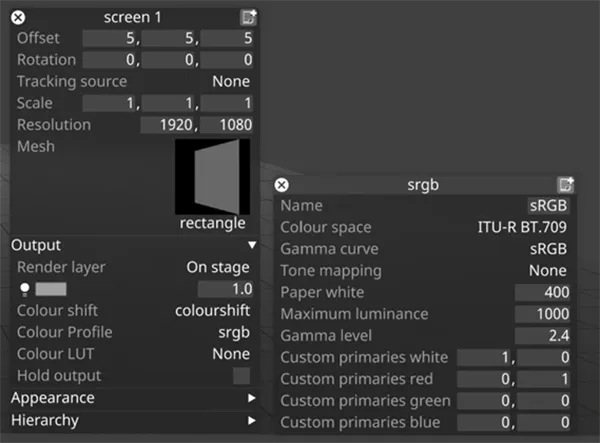600x443 pixels.
Task: Open the Gamma curve sRGB dropdown
Action: tap(548, 249)
